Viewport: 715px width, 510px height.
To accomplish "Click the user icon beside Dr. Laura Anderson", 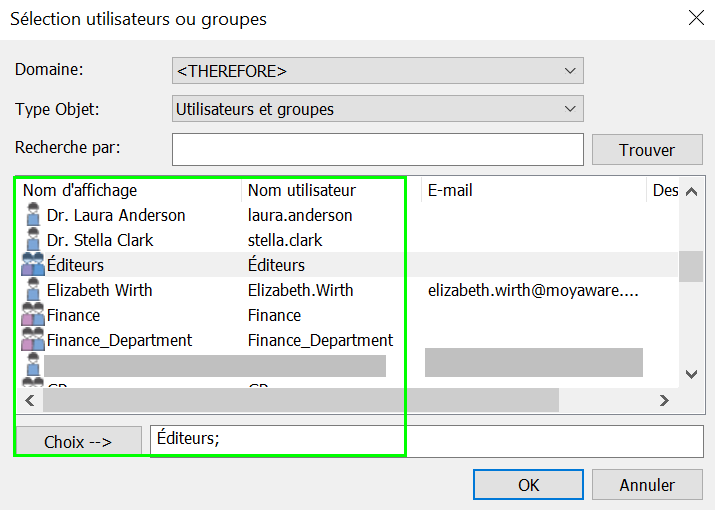I will tap(33, 215).
